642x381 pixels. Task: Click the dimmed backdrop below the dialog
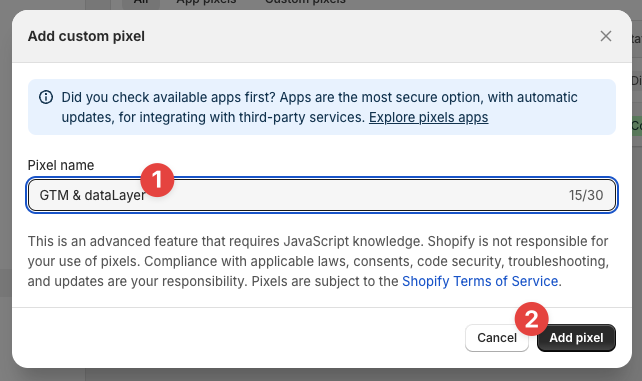(321, 376)
